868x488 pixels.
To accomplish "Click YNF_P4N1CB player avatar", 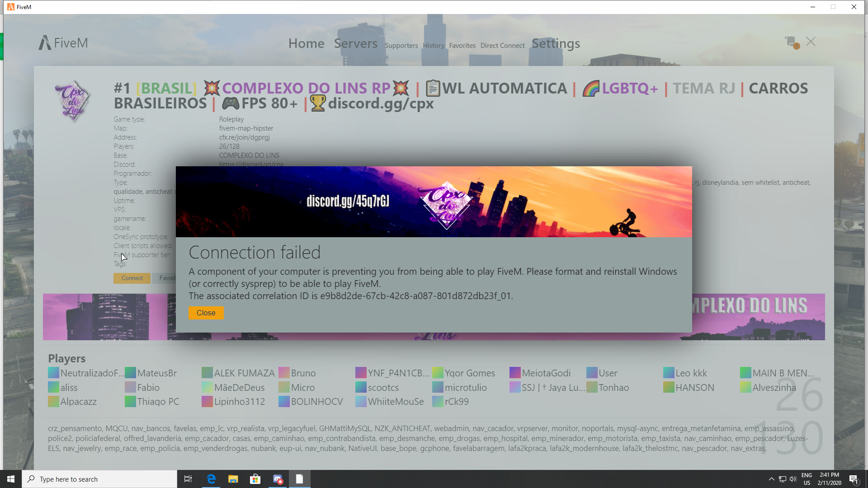I will [361, 373].
